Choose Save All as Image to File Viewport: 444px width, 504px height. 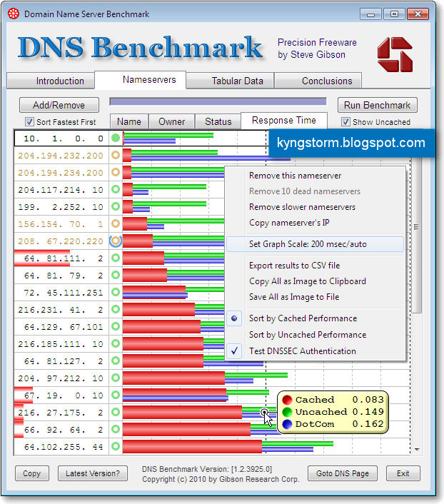(x=316, y=297)
